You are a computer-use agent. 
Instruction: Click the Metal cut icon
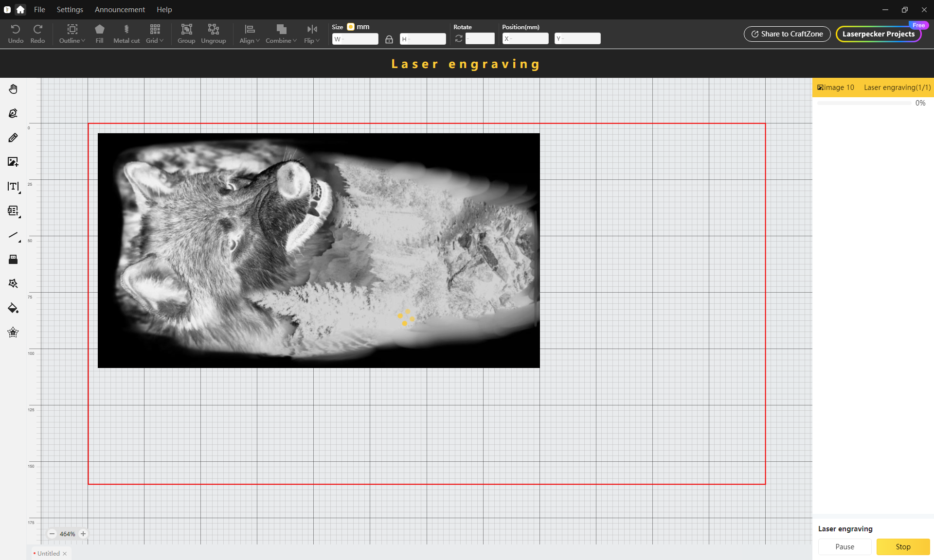pyautogui.click(x=126, y=34)
